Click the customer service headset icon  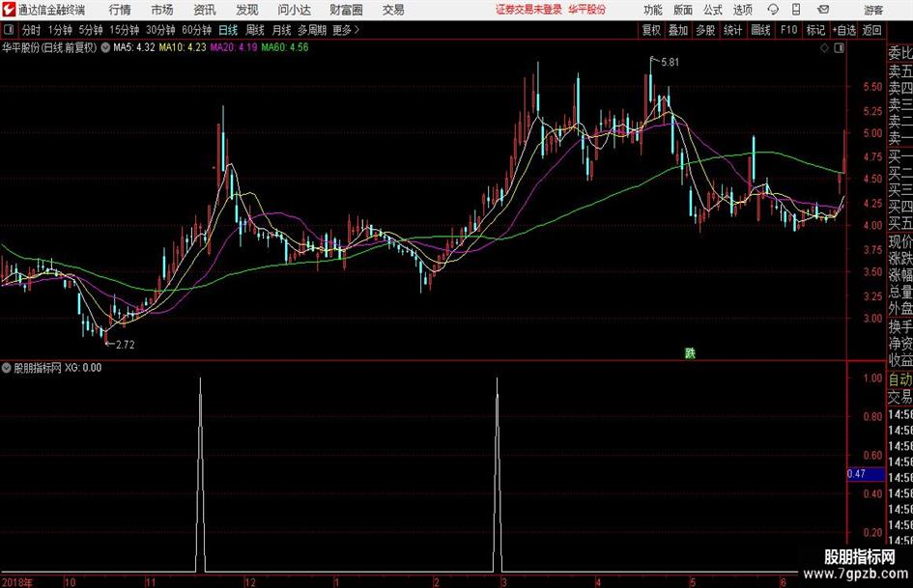773,10
